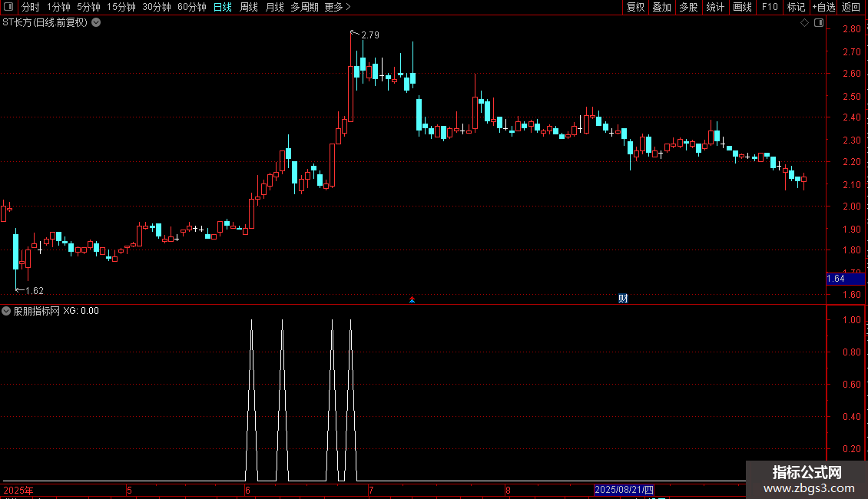Add stock via +自选 button

click(x=823, y=7)
